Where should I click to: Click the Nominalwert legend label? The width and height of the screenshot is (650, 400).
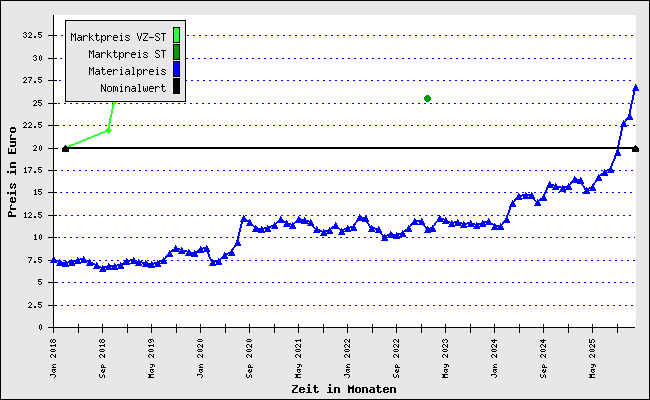coord(133,88)
